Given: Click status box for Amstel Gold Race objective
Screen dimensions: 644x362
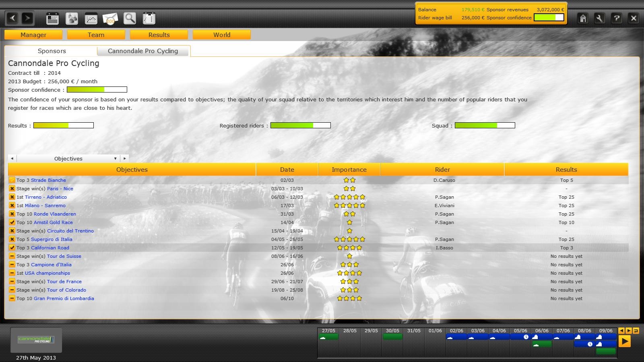Looking at the screenshot, I should 12,222.
